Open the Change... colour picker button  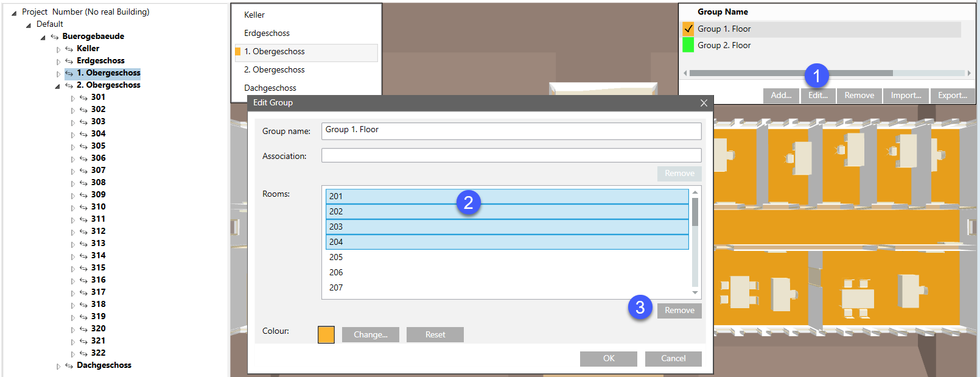(x=370, y=334)
